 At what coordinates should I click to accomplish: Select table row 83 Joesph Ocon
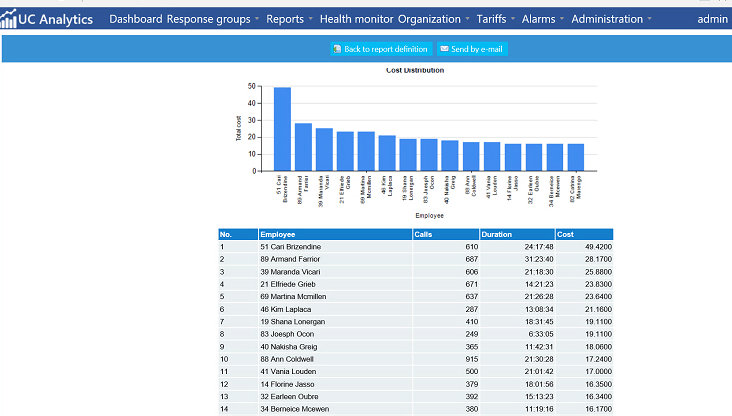(x=415, y=334)
